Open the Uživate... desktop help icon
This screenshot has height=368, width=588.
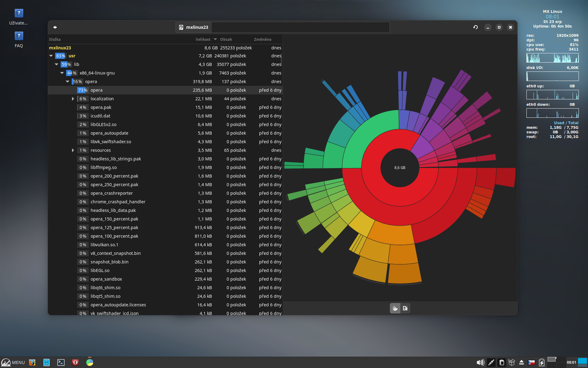tap(19, 17)
